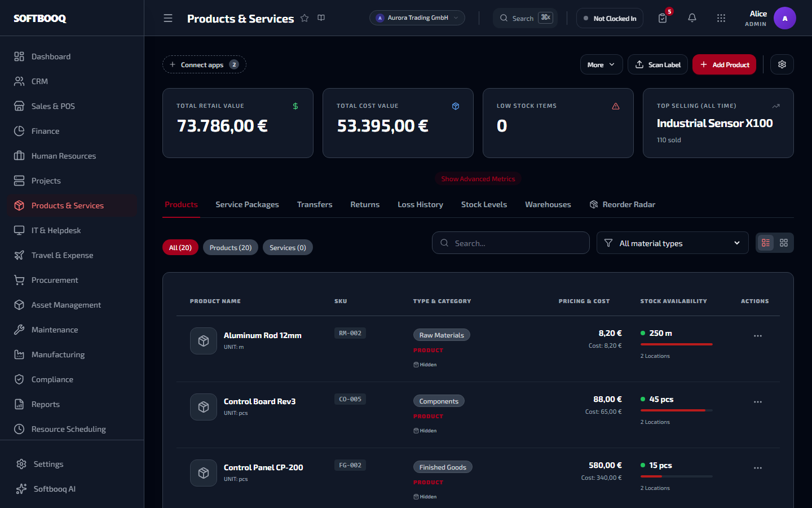
Task: Toggle Not Clocked In status
Action: 610,18
